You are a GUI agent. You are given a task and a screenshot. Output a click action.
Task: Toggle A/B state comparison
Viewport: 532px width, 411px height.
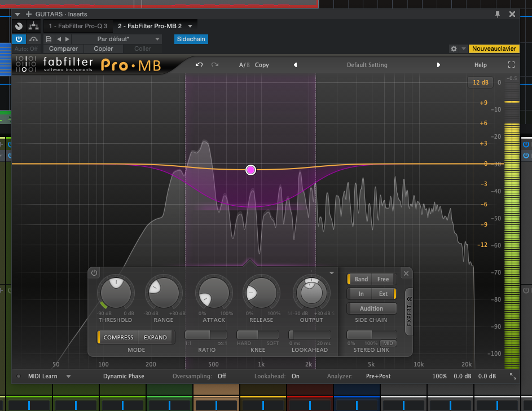244,65
